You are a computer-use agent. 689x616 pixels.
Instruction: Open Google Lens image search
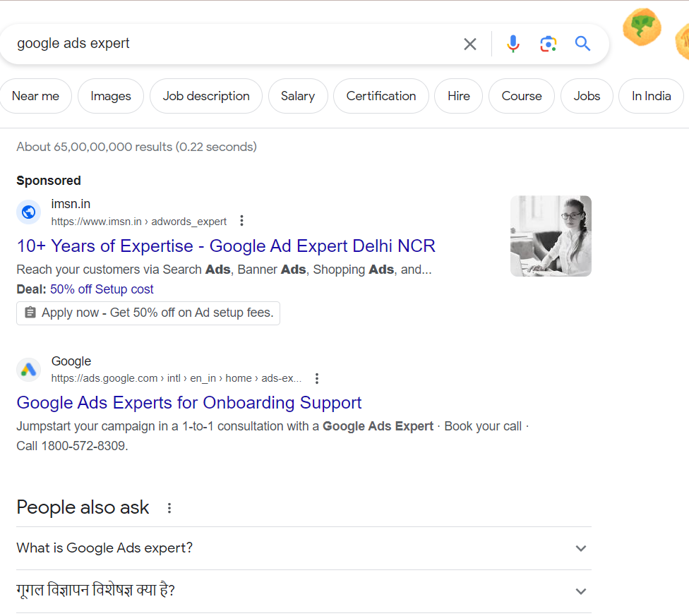point(549,44)
